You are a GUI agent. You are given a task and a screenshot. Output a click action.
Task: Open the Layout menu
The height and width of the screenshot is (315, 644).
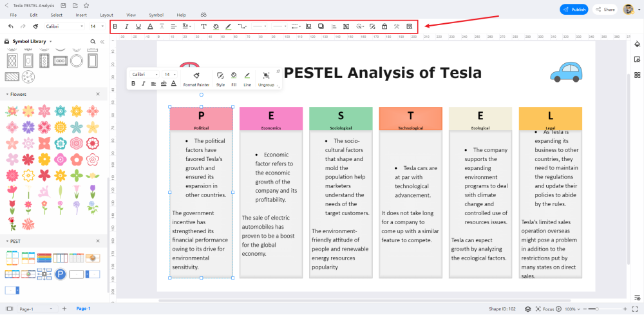106,15
